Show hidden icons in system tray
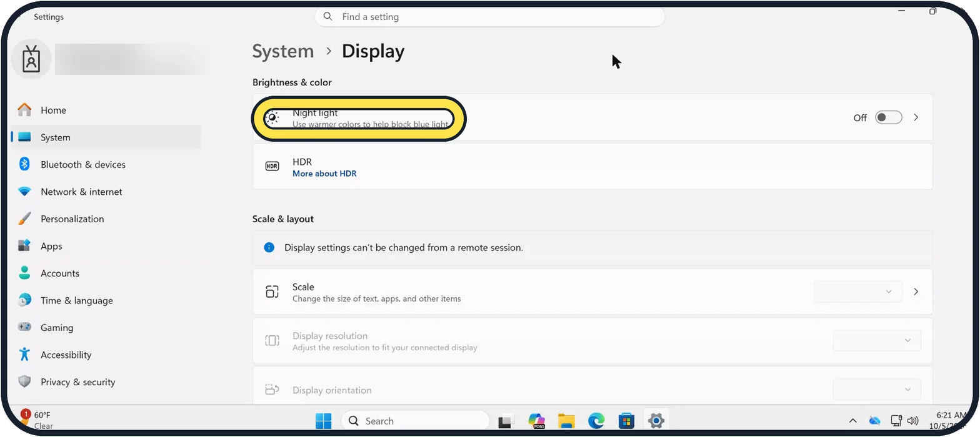Viewport: 980px width, 437px height. pos(852,421)
